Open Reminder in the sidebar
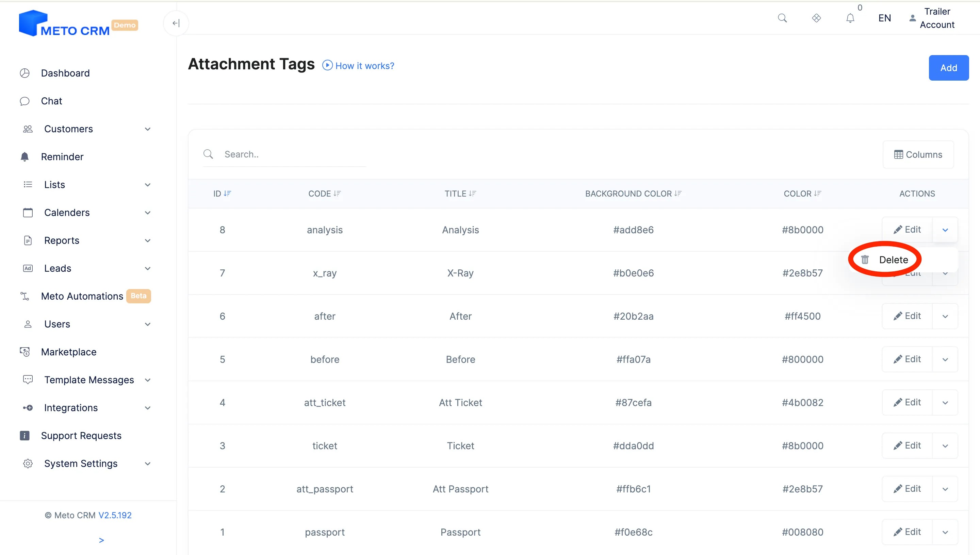Screen dimensions: 980x555 (x=62, y=156)
